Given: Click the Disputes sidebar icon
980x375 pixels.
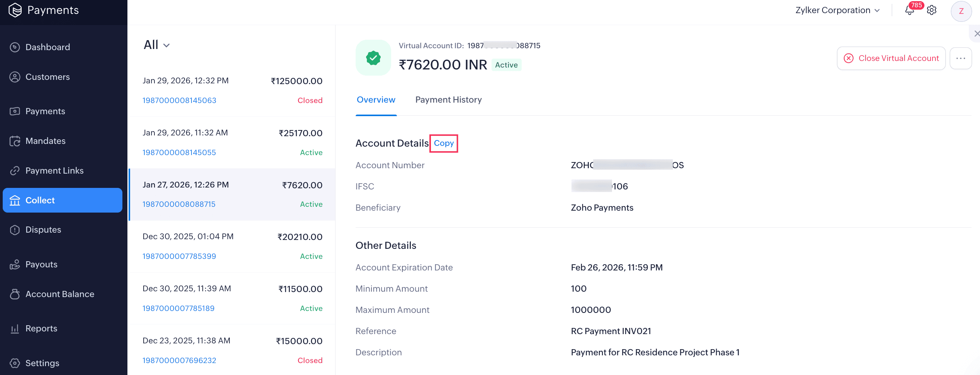Looking at the screenshot, I should pyautogui.click(x=15, y=230).
